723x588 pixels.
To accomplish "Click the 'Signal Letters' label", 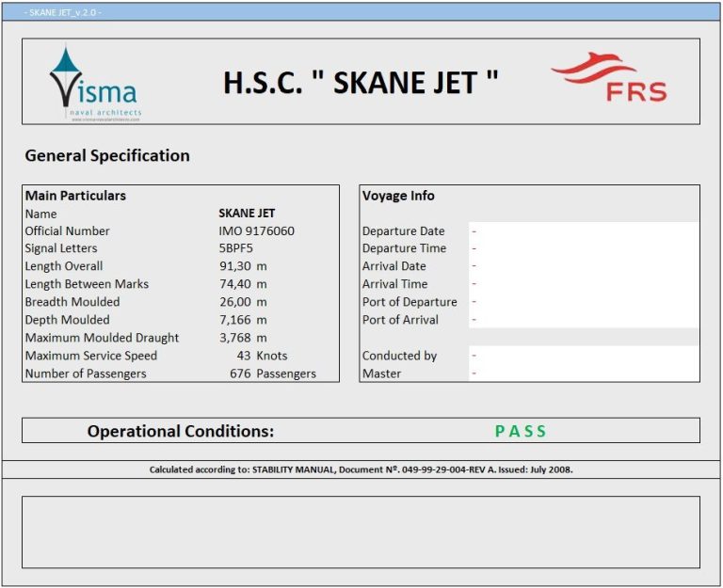I will [61, 248].
